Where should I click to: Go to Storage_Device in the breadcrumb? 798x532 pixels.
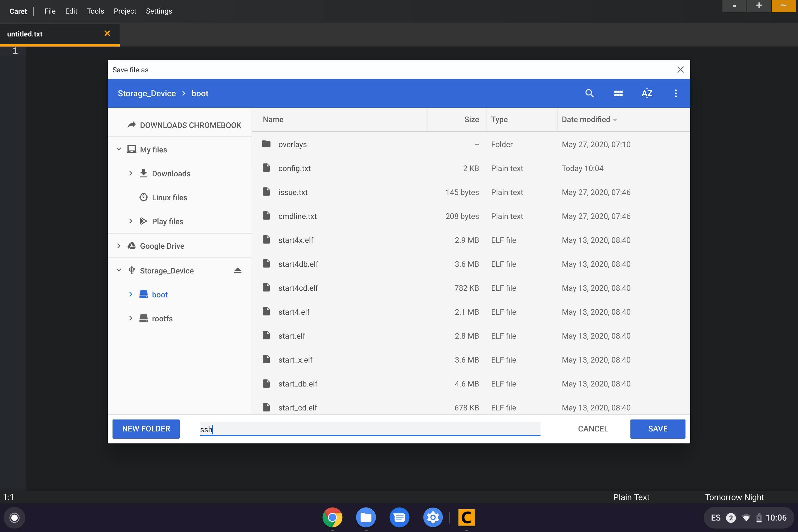coord(147,93)
